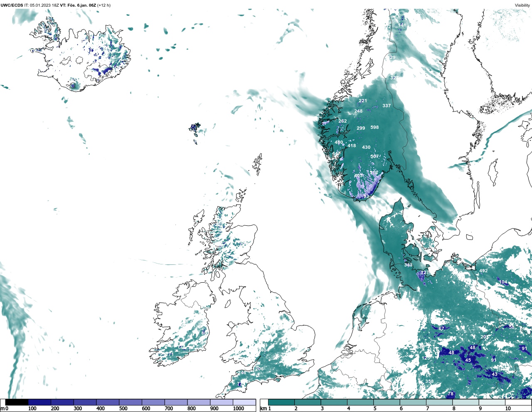This screenshot has height=412, width=532.
Task: Click the visibility value '492' on the Baltic coast
Action: [x=483, y=271]
